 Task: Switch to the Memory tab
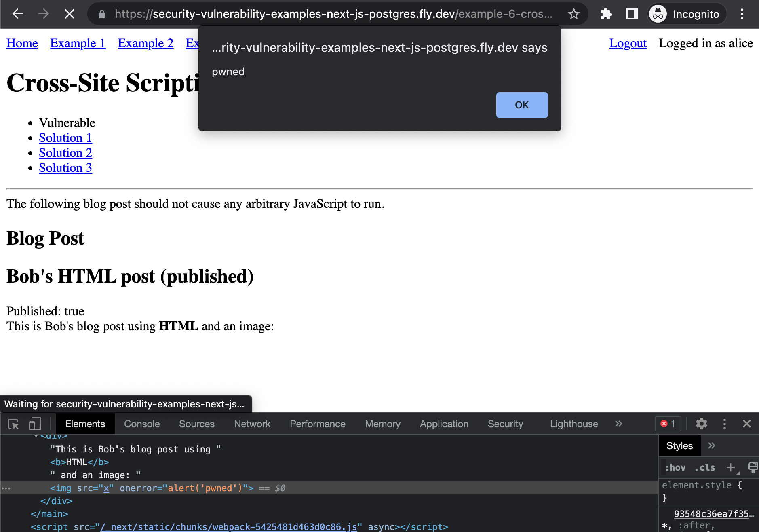[x=383, y=424]
